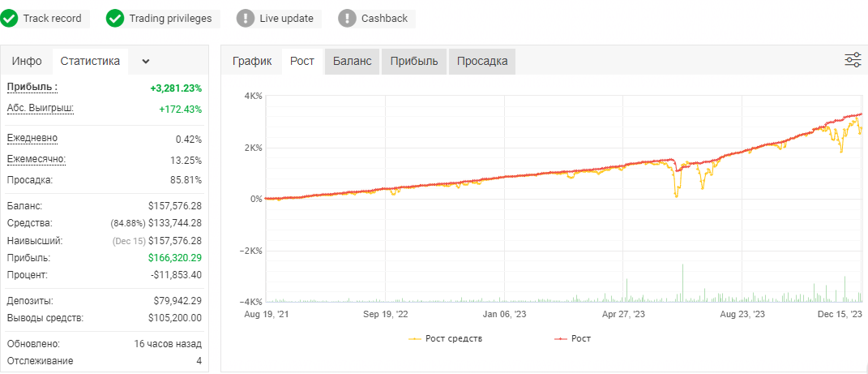Click the Выводы средств: label
868x374 pixels.
coord(45,318)
